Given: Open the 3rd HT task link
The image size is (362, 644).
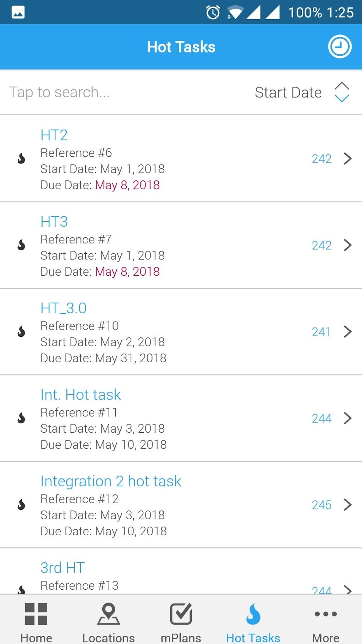Looking at the screenshot, I should (x=62, y=568).
